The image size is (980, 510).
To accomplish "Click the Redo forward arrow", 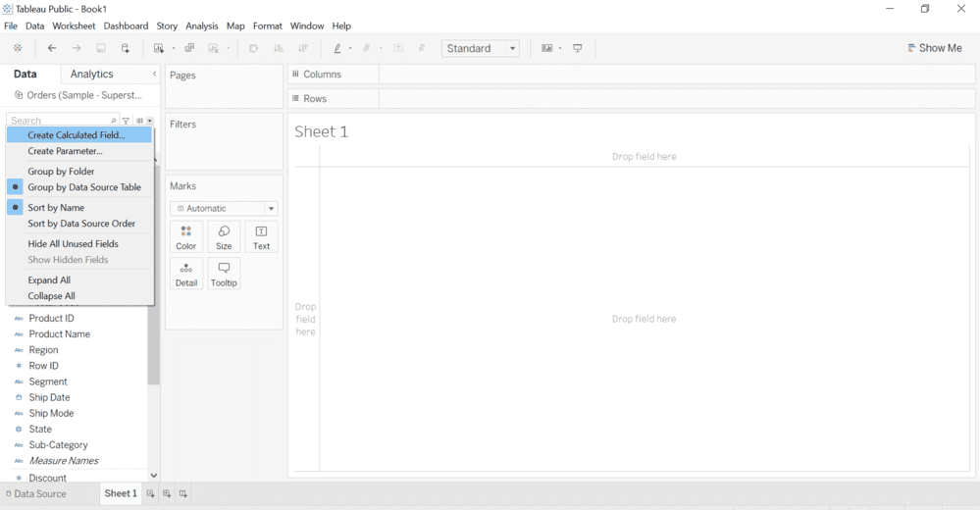I will 77,48.
